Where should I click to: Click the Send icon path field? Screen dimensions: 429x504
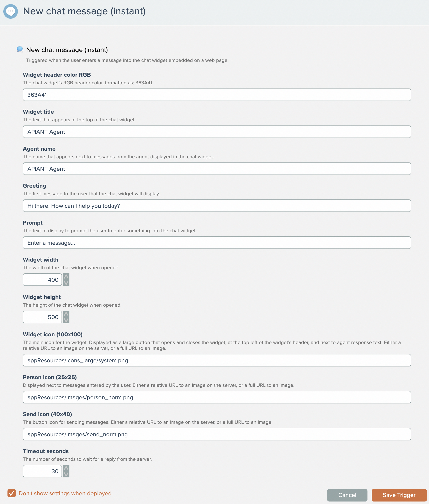point(217,434)
